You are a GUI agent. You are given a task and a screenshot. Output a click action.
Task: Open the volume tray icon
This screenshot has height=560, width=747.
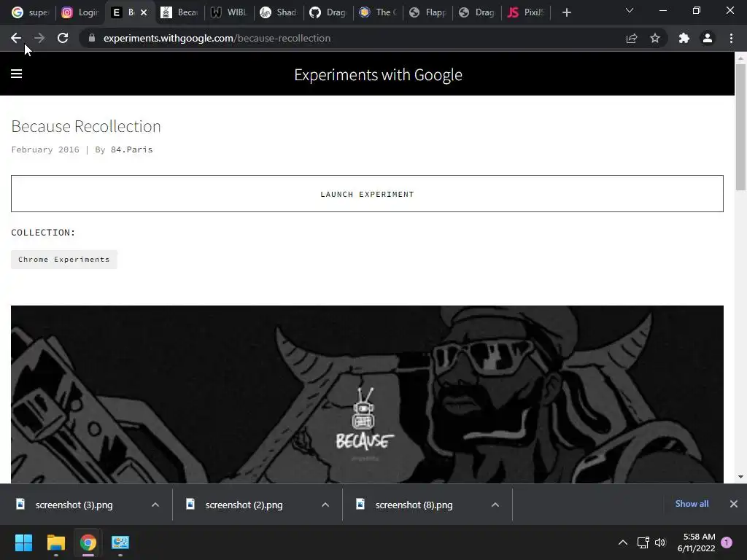[x=659, y=542]
